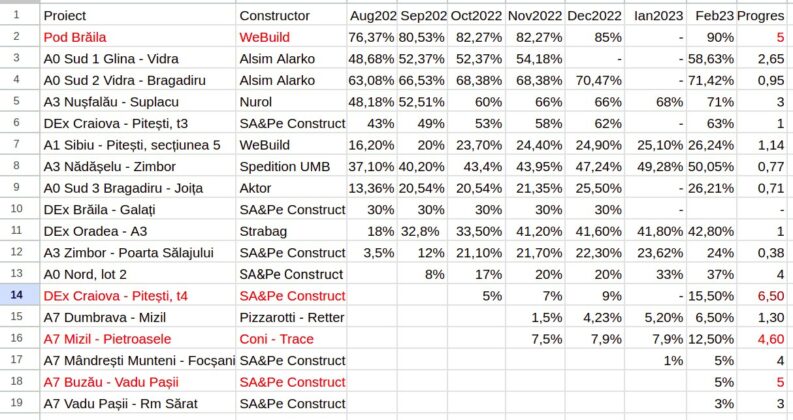Screen dimensions: 793x420
Task: Click the Ian2023 header cell
Action: (654, 16)
